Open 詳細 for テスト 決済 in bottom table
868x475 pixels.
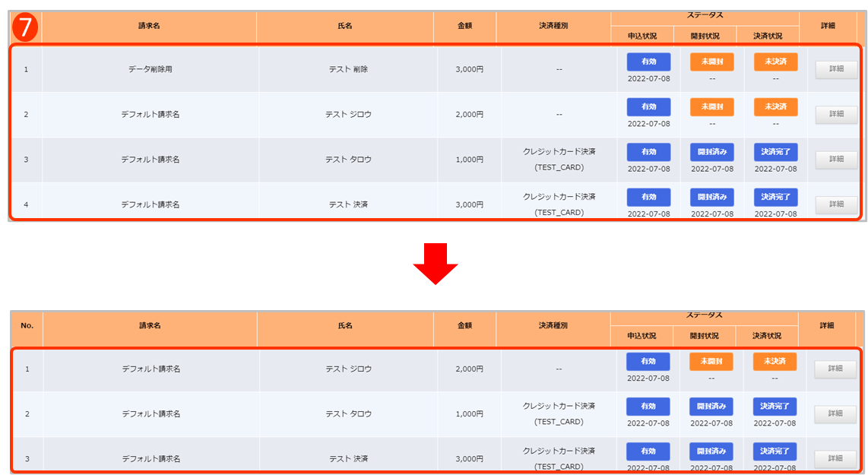point(835,458)
